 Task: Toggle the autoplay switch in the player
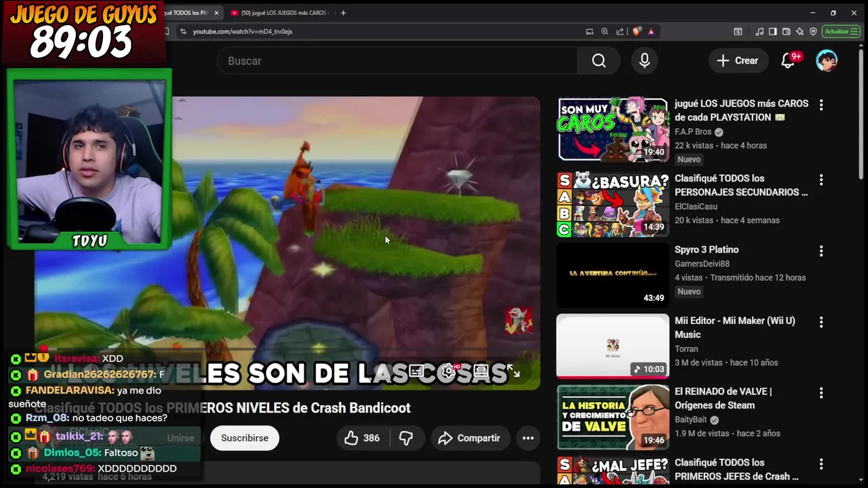(384, 371)
